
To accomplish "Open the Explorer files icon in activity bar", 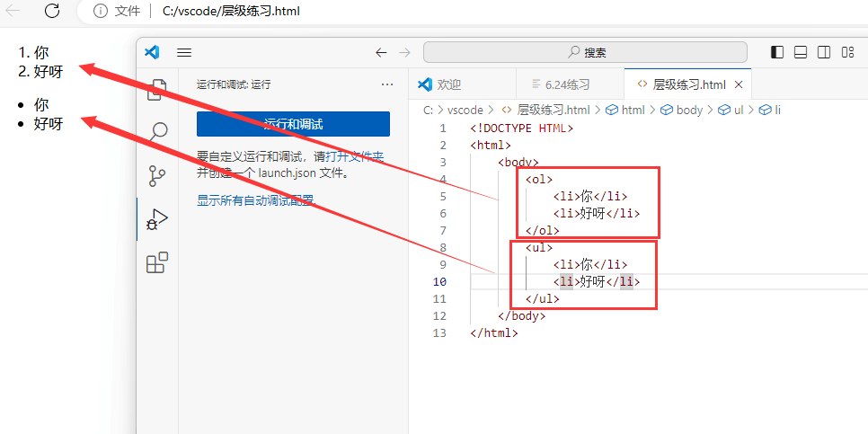I will point(156,89).
